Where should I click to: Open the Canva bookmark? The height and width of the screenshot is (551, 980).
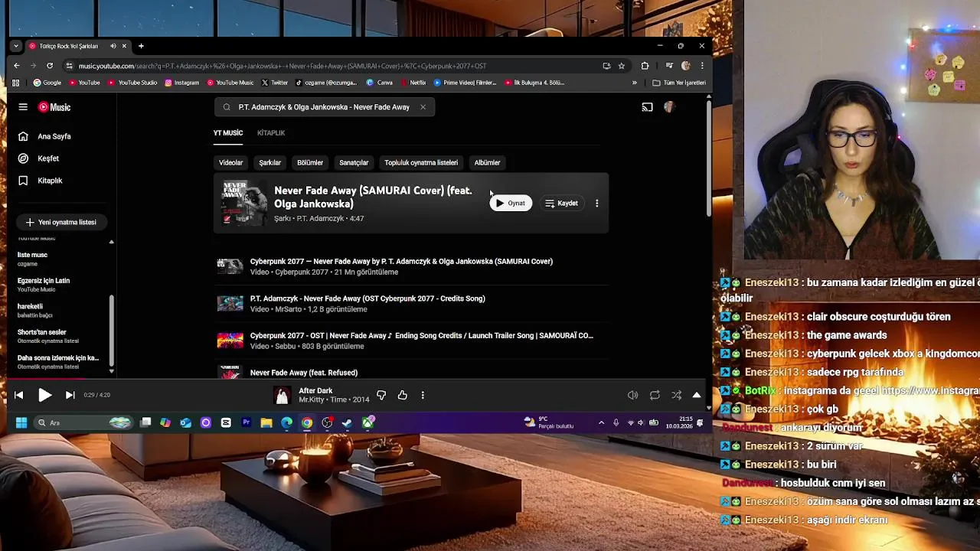pyautogui.click(x=380, y=83)
